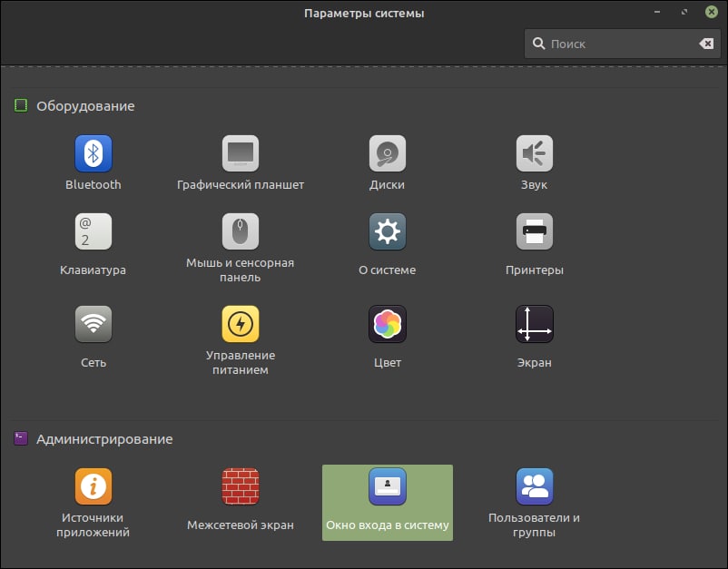728x569 pixels.
Task: Click the Сеть label text
Action: 93,362
